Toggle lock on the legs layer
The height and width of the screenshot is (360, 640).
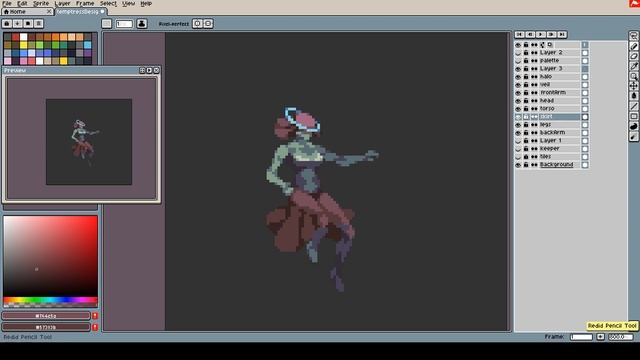click(x=526, y=124)
